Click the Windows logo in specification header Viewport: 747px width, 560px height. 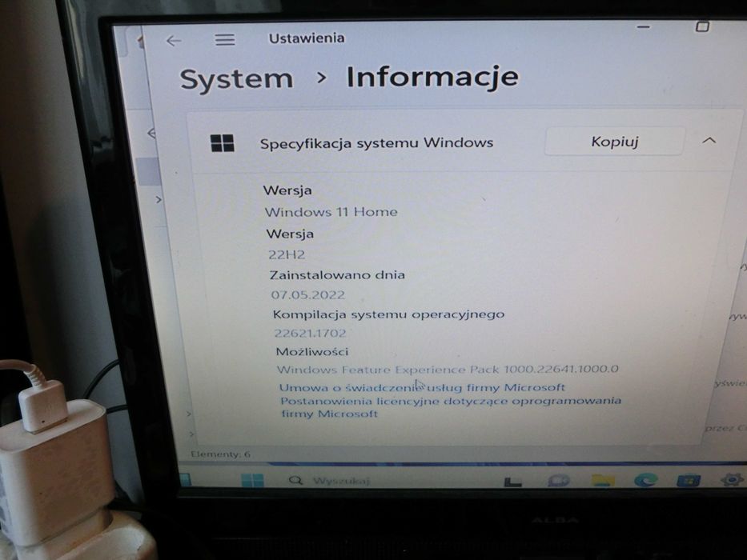(222, 143)
